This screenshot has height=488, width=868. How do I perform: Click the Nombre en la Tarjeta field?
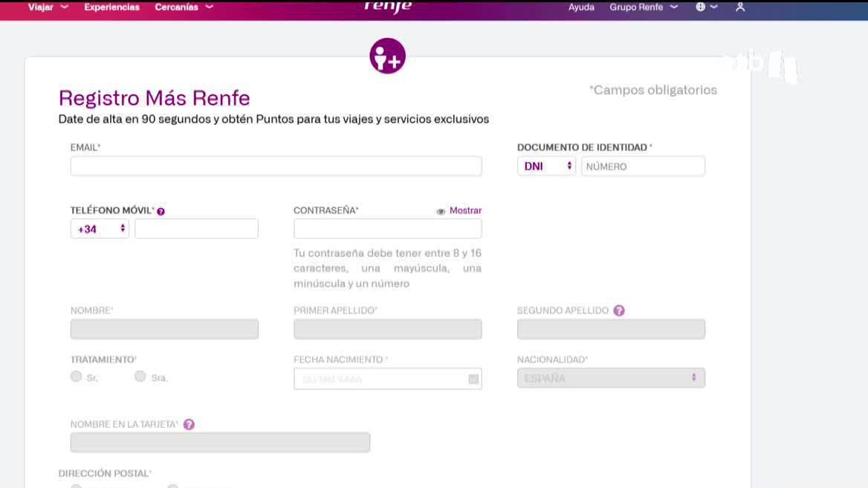click(220, 443)
